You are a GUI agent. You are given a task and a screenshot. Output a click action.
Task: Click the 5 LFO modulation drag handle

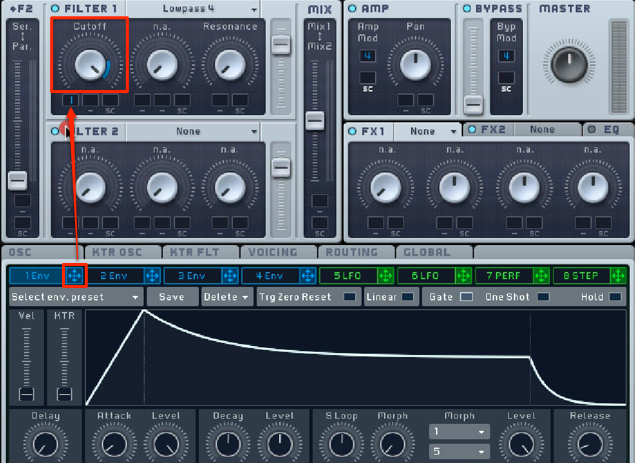[386, 276]
